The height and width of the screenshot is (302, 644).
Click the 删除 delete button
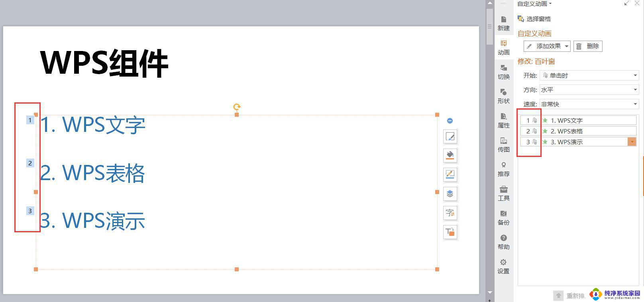[588, 46]
